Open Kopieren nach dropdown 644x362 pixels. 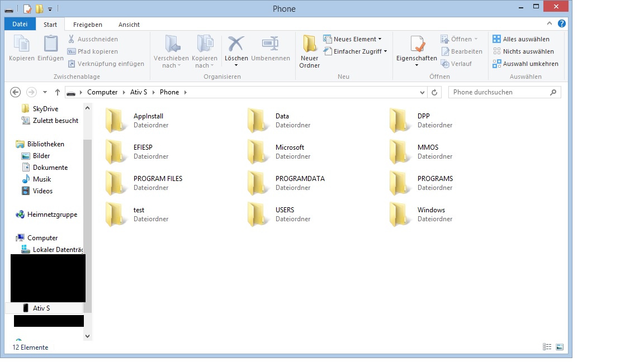coord(204,61)
